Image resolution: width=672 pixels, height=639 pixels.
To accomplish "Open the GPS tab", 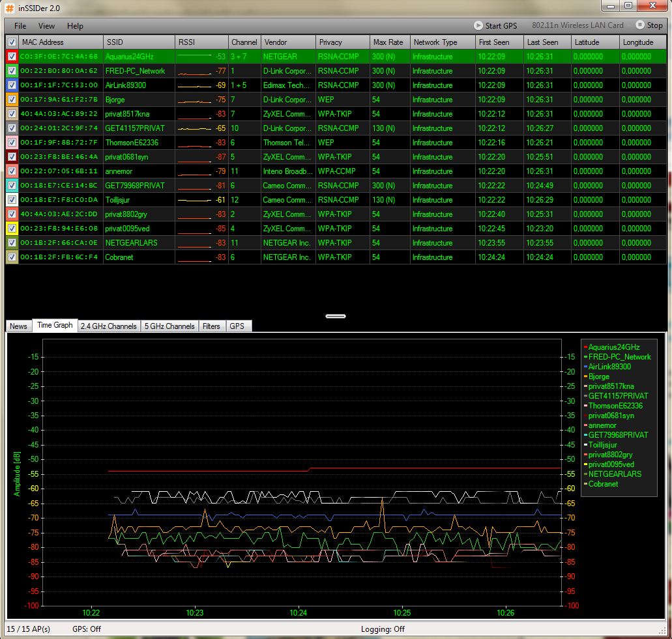I will click(237, 326).
